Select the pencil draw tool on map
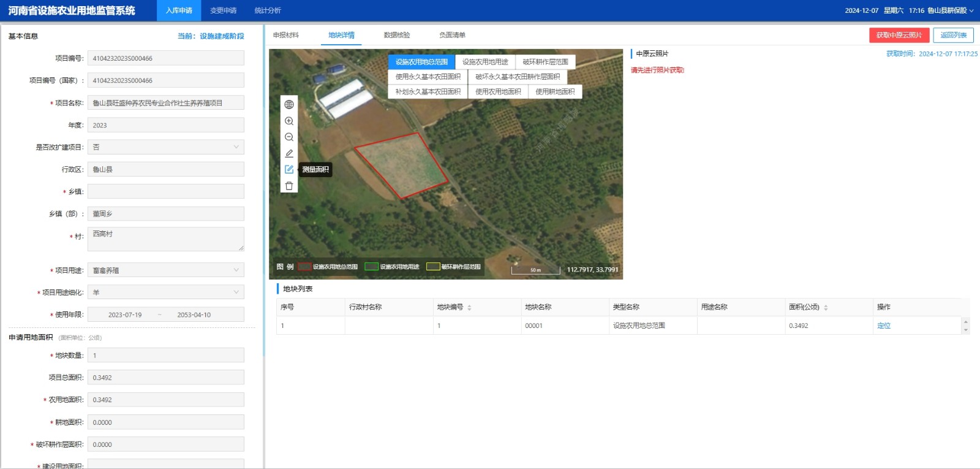980x469 pixels. pyautogui.click(x=289, y=153)
